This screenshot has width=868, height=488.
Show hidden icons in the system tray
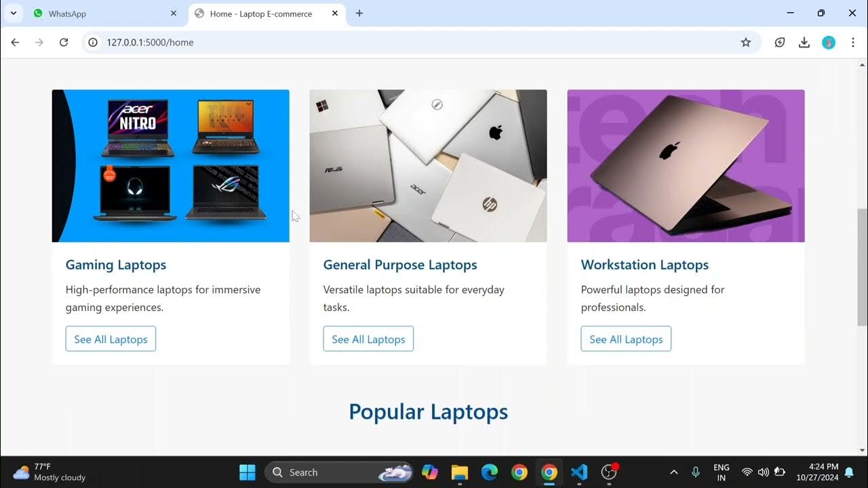(673, 472)
